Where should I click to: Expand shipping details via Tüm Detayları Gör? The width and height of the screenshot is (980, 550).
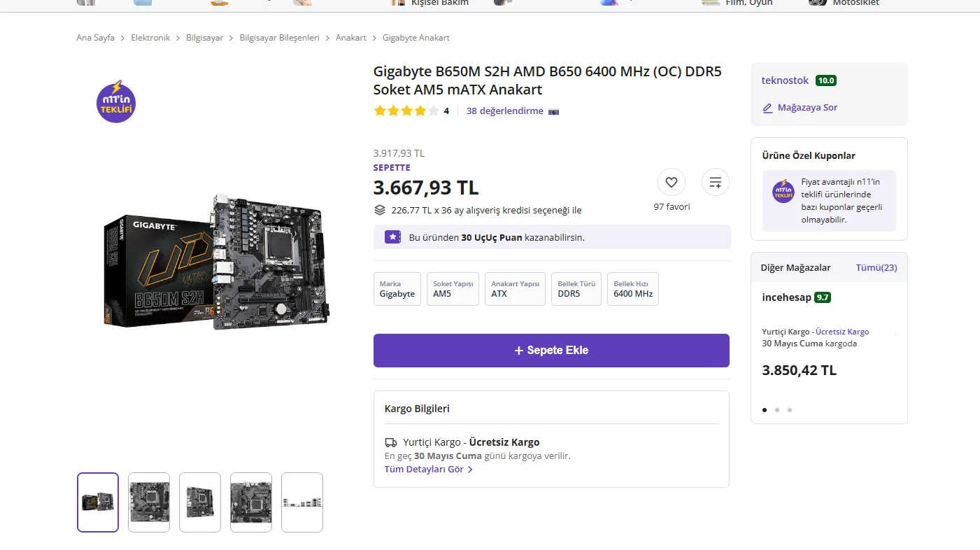point(428,470)
